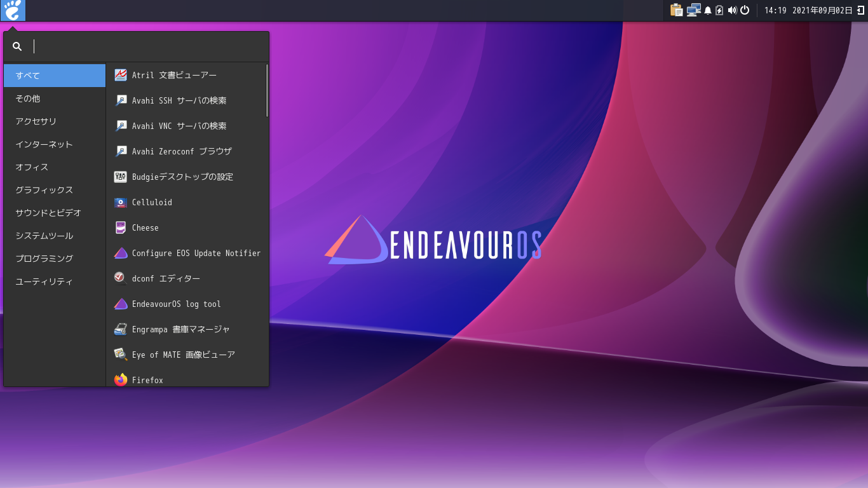The image size is (868, 488).
Task: Select the サウンドとビデオ category
Action: click(55, 213)
